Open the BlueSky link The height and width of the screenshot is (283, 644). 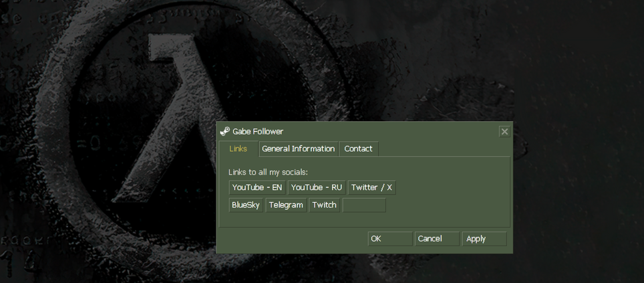[x=246, y=205]
